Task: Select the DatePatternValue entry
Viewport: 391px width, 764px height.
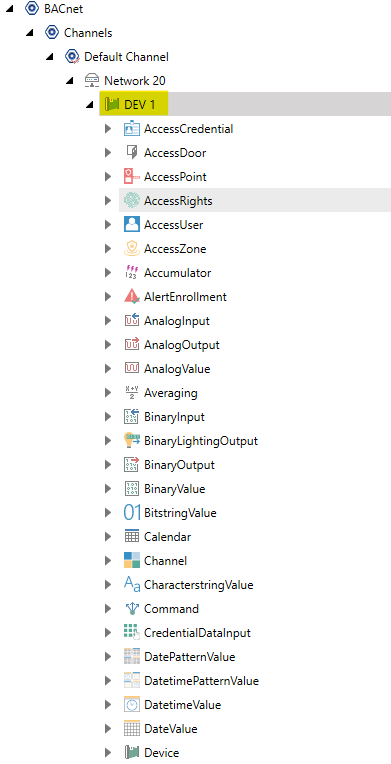Action: (189, 657)
